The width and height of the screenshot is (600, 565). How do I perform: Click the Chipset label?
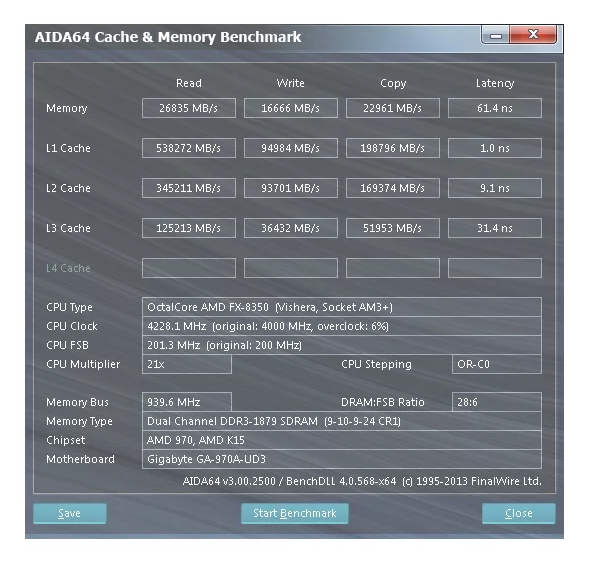[x=65, y=440]
